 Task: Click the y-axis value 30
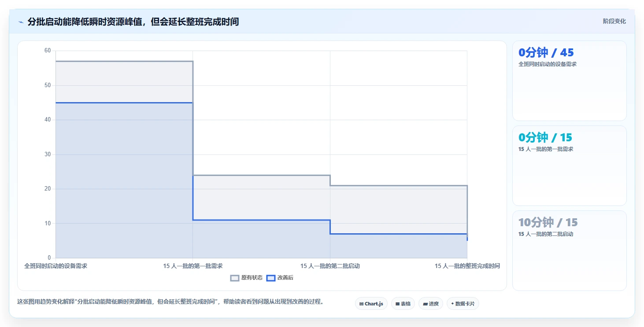pos(48,154)
